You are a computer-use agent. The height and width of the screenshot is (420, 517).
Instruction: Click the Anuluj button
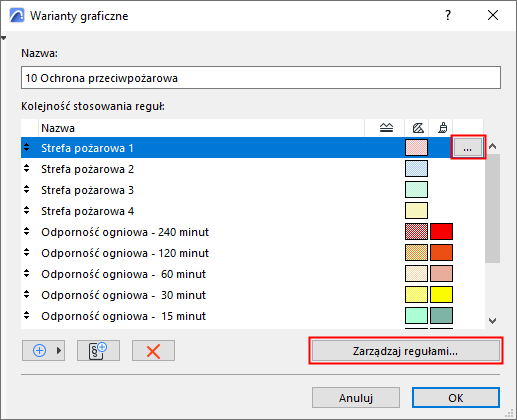356,397
